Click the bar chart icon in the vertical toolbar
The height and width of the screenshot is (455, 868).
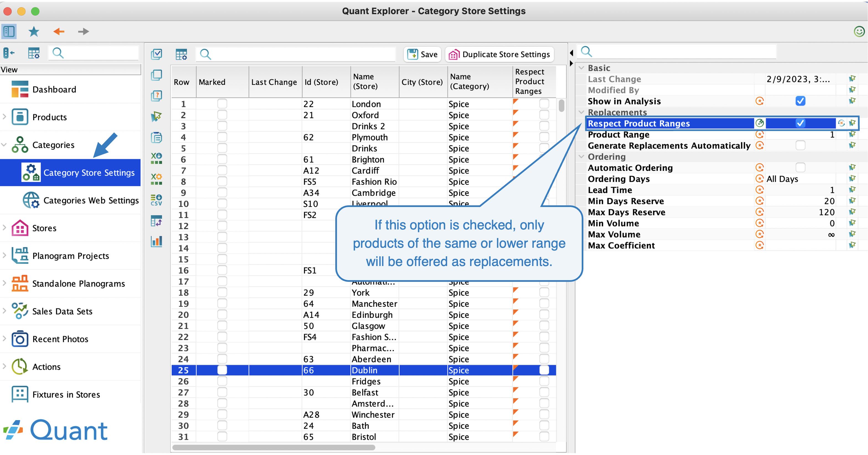point(156,242)
